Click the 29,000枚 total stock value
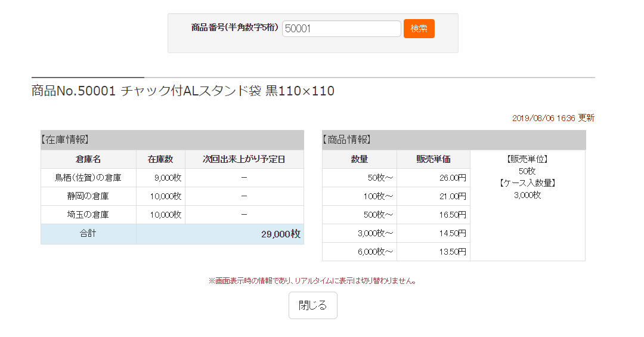The image size is (644, 337). (x=280, y=234)
